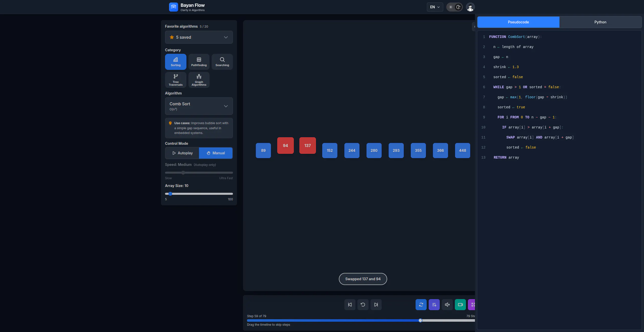
Task: Expand the 5 saved favorites dropdown
Action: (x=199, y=37)
